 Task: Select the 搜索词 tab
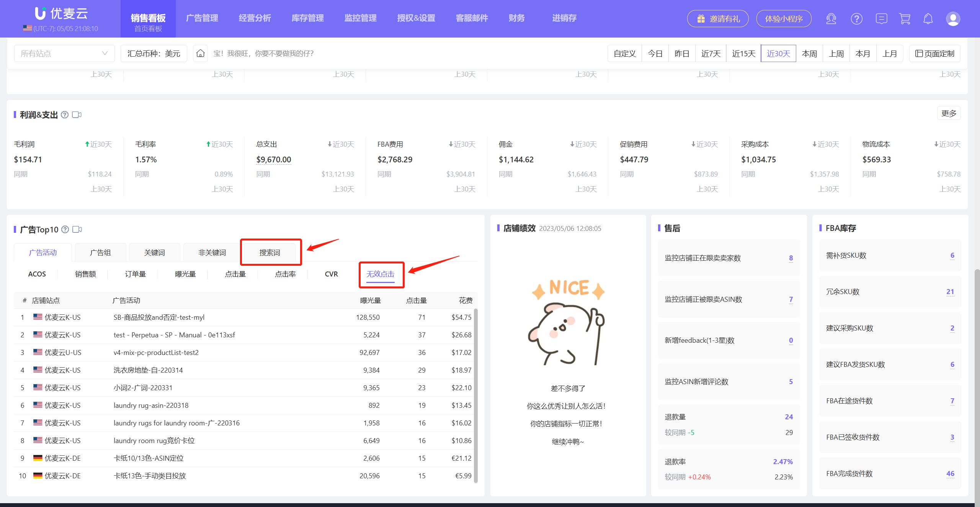click(x=270, y=252)
